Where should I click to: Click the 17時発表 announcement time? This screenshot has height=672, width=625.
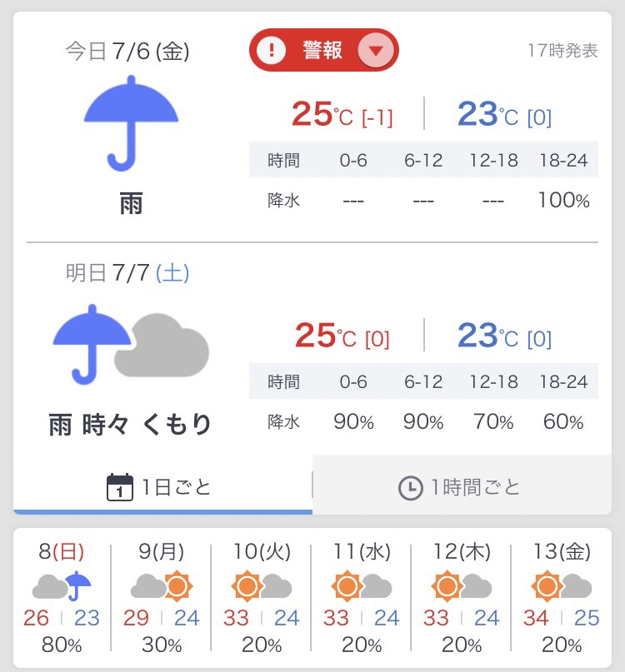coord(562,51)
